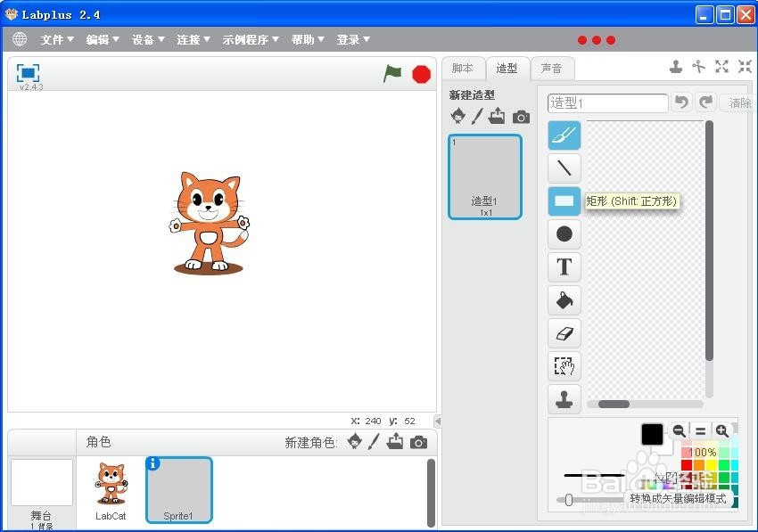Viewport: 758px width, 532px height.
Task: Switch to the 造型 tab
Action: coord(507,69)
